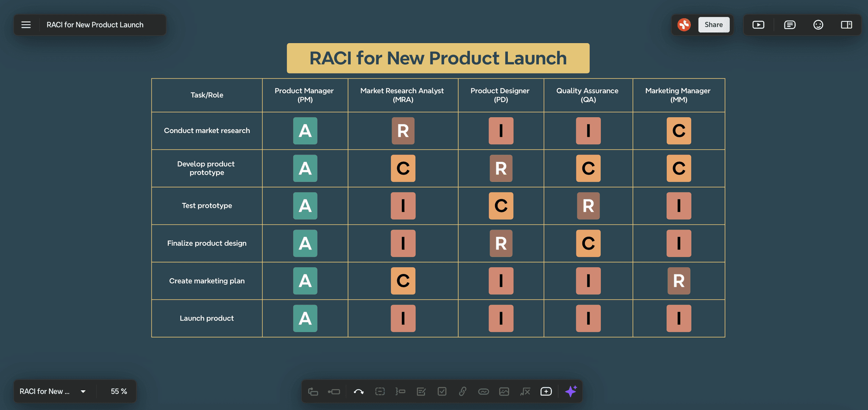Open the connector shapes dropdown

[313, 391]
